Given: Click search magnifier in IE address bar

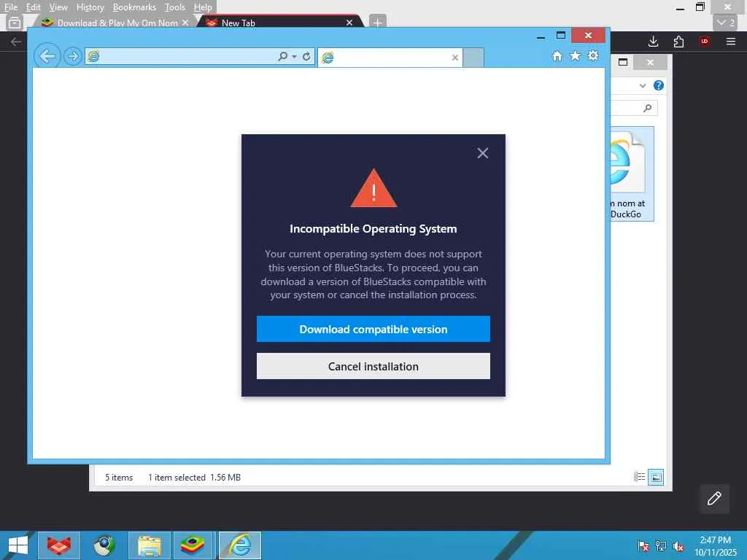Looking at the screenshot, I should pos(282,56).
